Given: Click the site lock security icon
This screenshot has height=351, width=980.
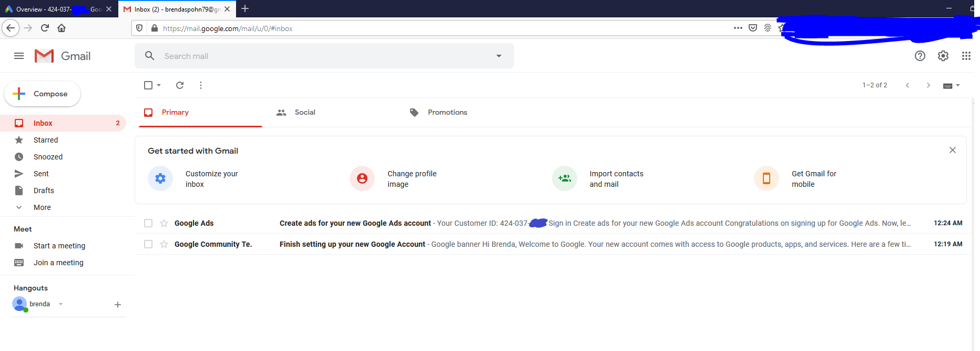Looking at the screenshot, I should click(x=154, y=28).
